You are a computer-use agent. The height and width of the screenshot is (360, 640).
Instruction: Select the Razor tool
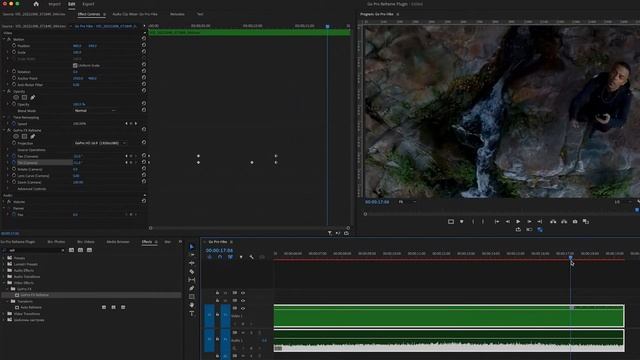pyautogui.click(x=192, y=271)
